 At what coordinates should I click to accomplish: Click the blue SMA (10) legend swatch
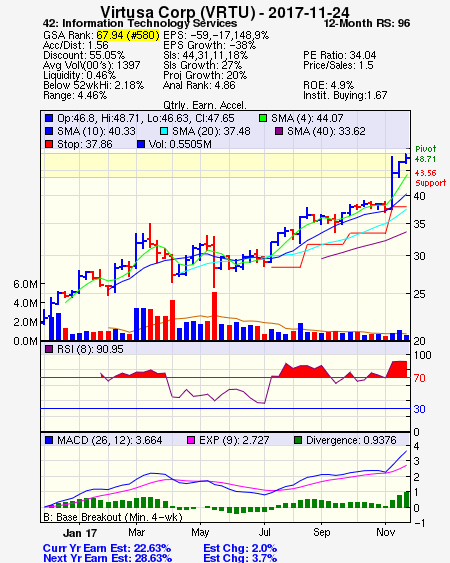coord(49,131)
